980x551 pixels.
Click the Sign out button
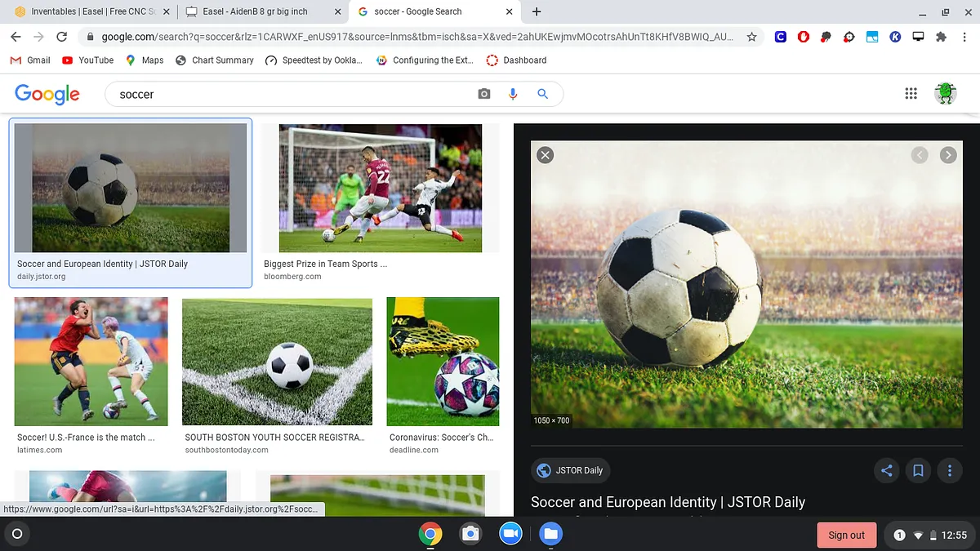tap(846, 535)
